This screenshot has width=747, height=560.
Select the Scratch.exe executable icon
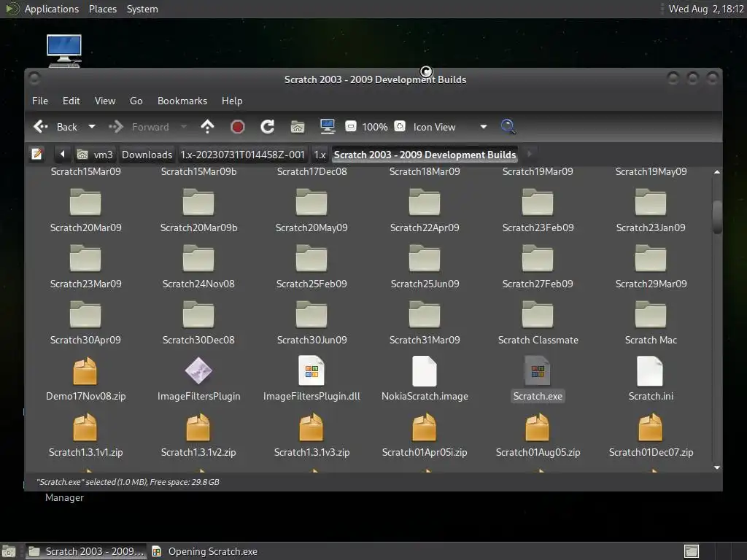(x=538, y=371)
